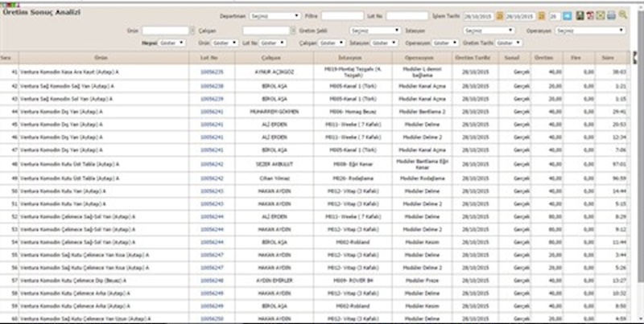The image size is (644, 324).
Task: Open lot link 10056242 in row 48
Action: coord(212,164)
